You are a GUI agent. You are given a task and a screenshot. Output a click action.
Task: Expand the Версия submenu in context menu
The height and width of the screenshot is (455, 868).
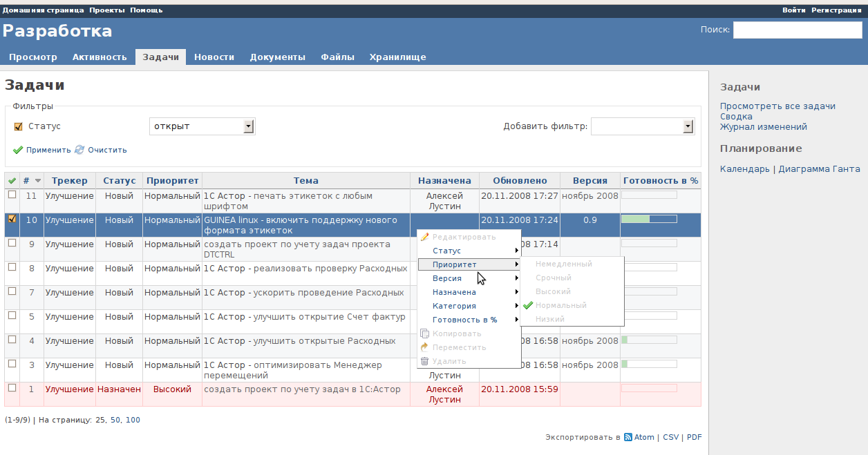click(469, 278)
